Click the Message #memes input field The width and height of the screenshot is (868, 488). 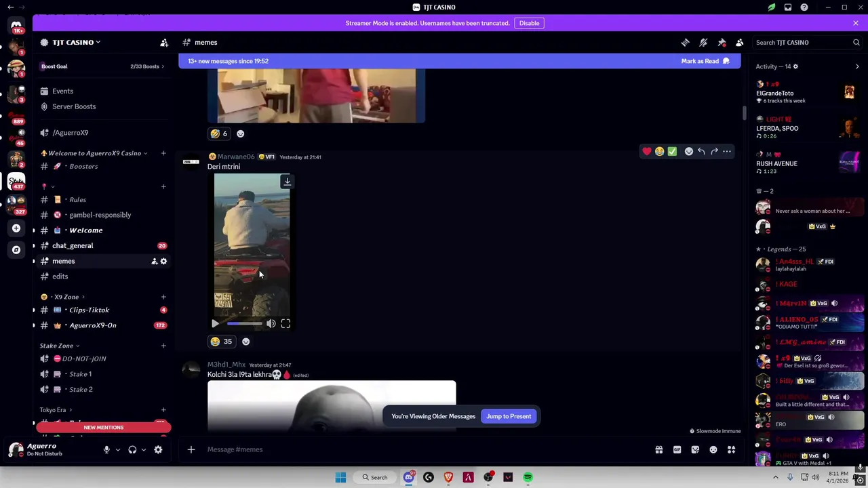click(x=427, y=449)
